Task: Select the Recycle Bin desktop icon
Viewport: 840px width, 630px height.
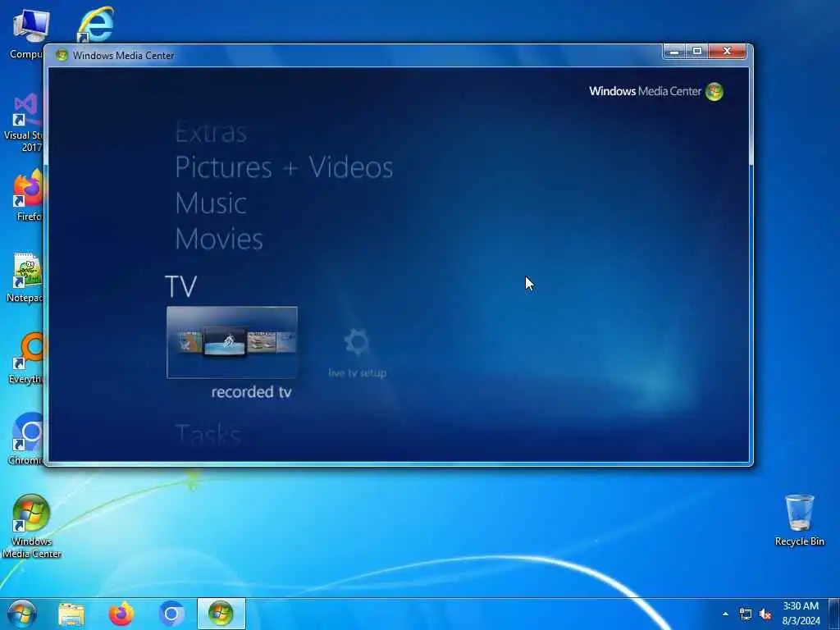Action: pyautogui.click(x=799, y=519)
